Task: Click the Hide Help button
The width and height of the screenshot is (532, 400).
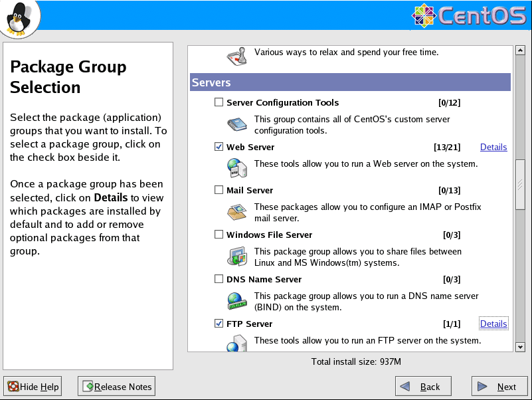Action: tap(33, 386)
